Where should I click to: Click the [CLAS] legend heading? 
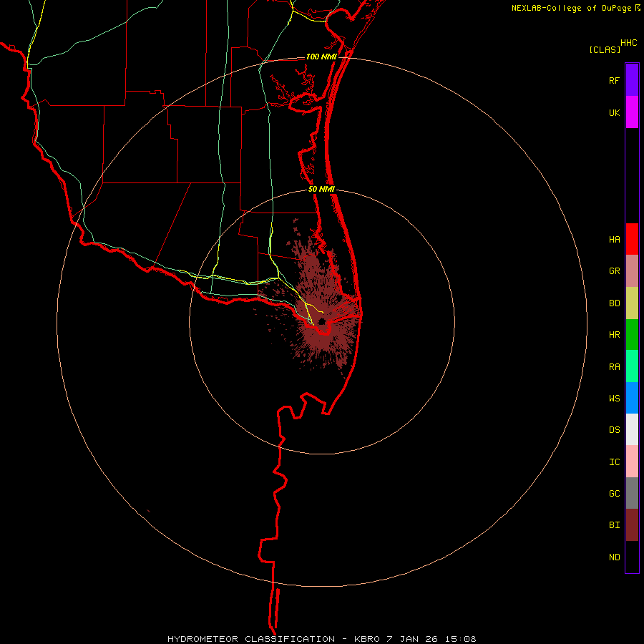tap(605, 49)
